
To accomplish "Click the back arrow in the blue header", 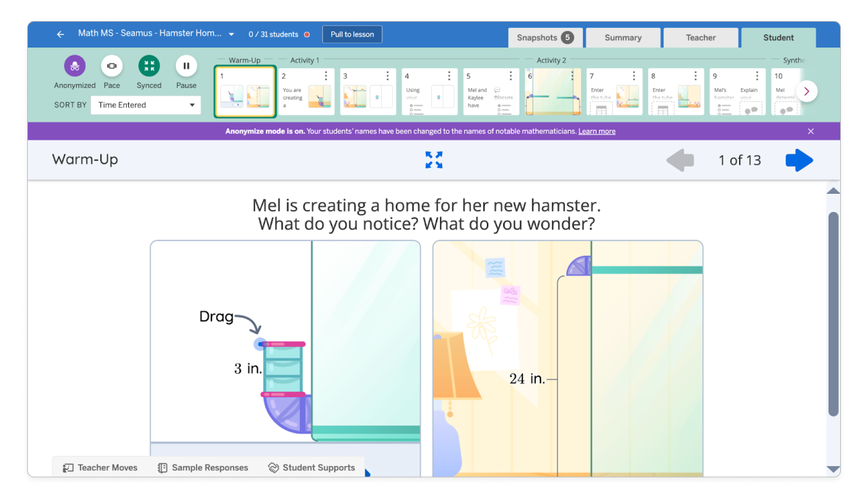I will pyautogui.click(x=60, y=33).
